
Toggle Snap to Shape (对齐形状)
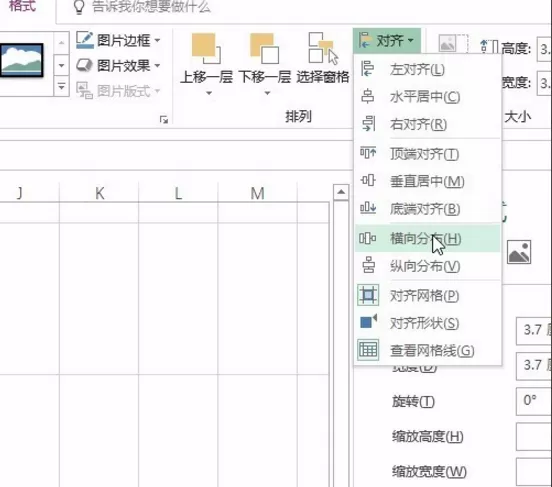pos(427,323)
